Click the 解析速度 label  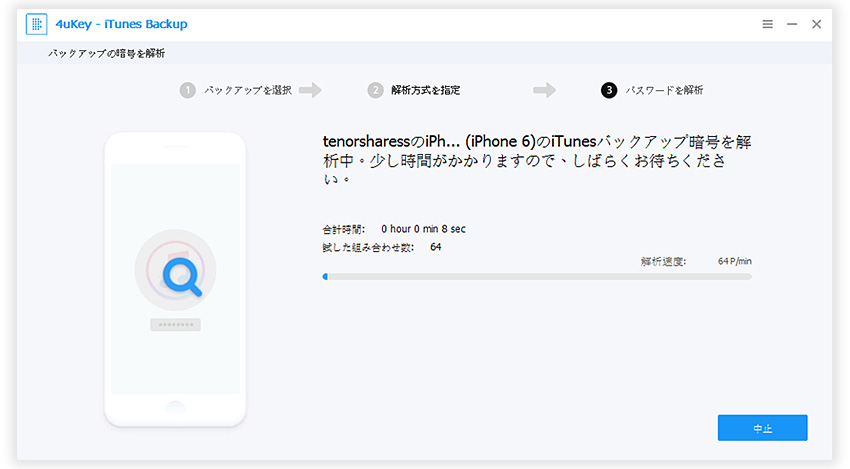point(664,261)
